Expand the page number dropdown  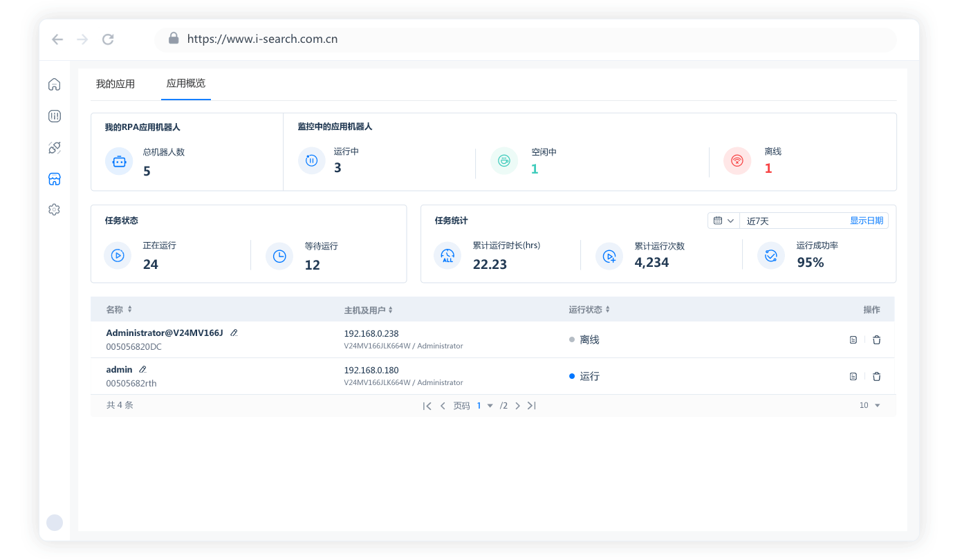click(x=490, y=406)
